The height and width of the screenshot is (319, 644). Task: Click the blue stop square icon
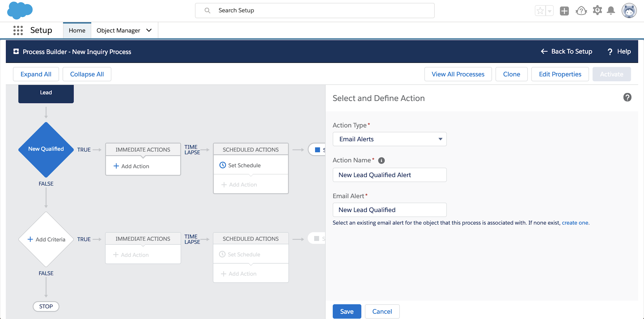(x=317, y=150)
